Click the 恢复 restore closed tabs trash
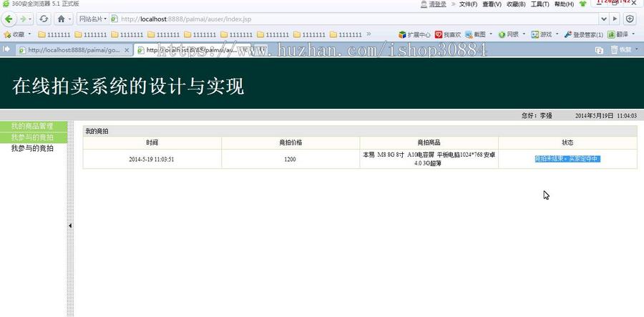Image resolution: width=644 pixels, height=317 pixels. pos(621,49)
